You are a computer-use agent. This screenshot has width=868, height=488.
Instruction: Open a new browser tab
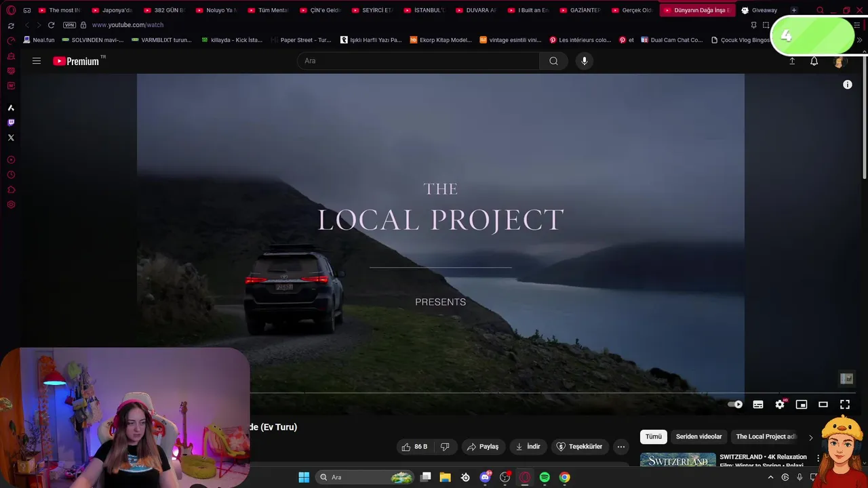pos(794,10)
